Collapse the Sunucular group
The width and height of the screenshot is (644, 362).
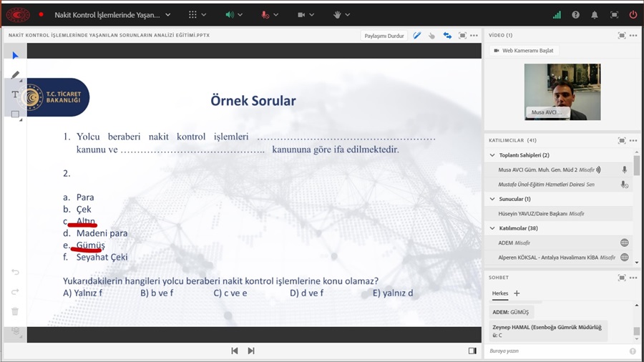pyautogui.click(x=492, y=199)
